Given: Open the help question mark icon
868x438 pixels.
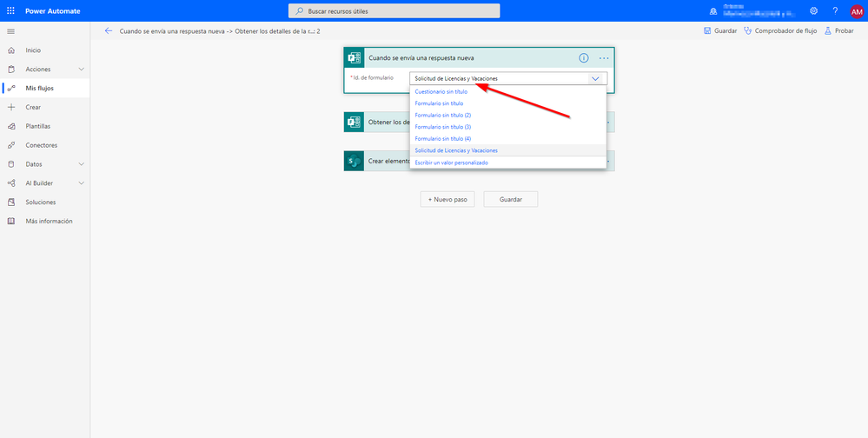Looking at the screenshot, I should point(835,10).
